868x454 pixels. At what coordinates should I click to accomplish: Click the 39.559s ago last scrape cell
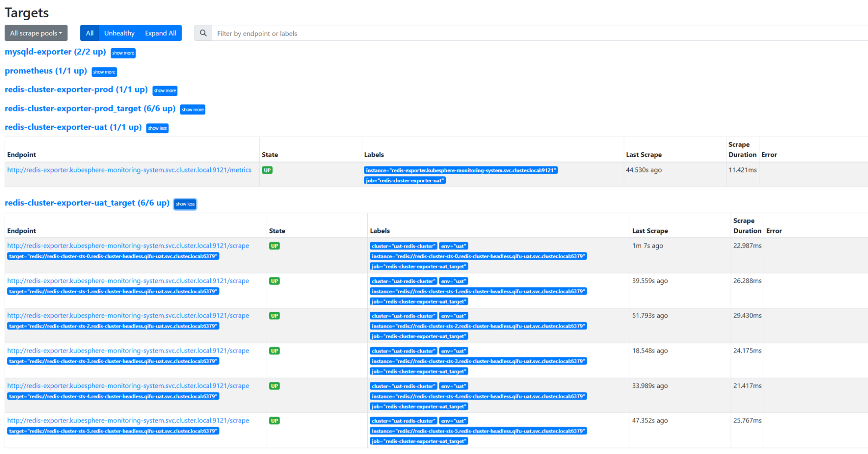[x=650, y=281]
